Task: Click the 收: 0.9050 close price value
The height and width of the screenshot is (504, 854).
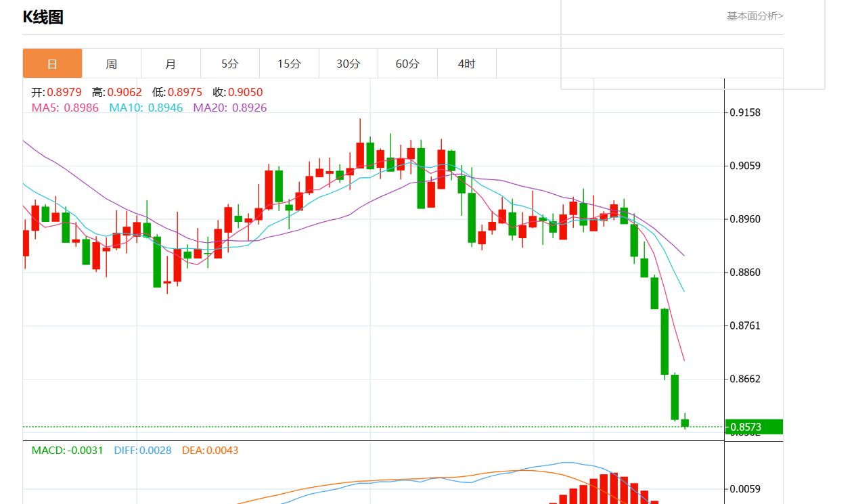Action: pos(238,92)
